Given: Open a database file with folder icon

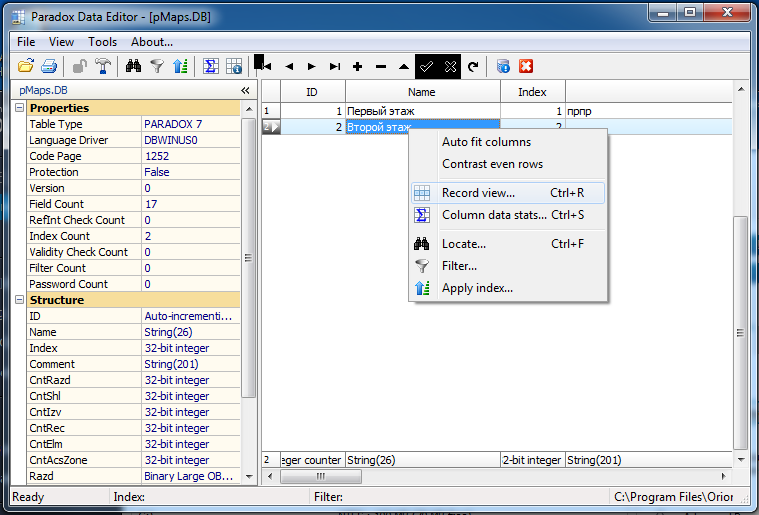Looking at the screenshot, I should (26, 66).
